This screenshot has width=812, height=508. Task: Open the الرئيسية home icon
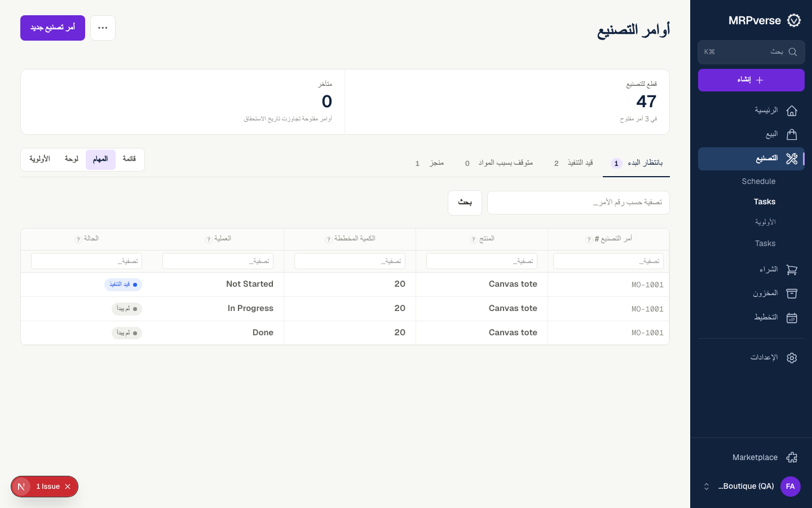point(792,111)
